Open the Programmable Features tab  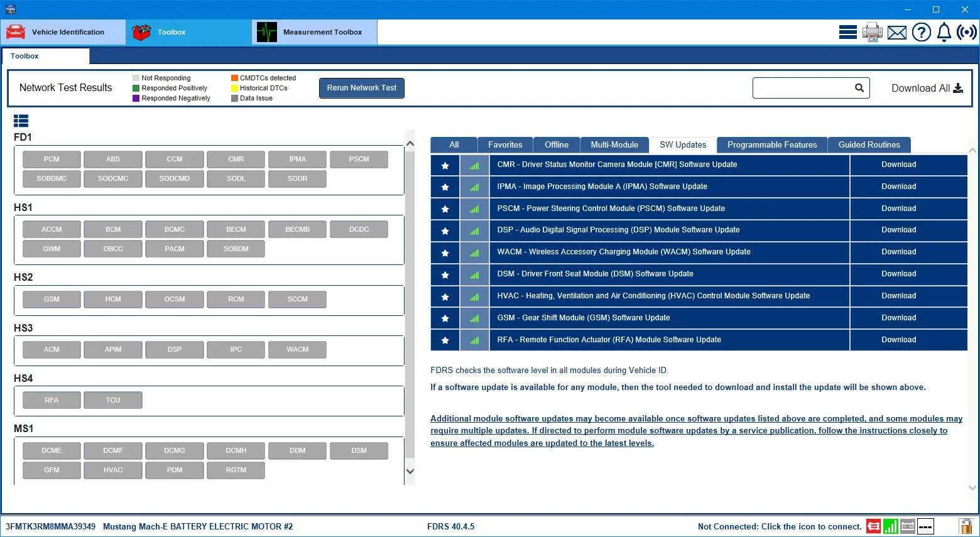pyautogui.click(x=772, y=145)
